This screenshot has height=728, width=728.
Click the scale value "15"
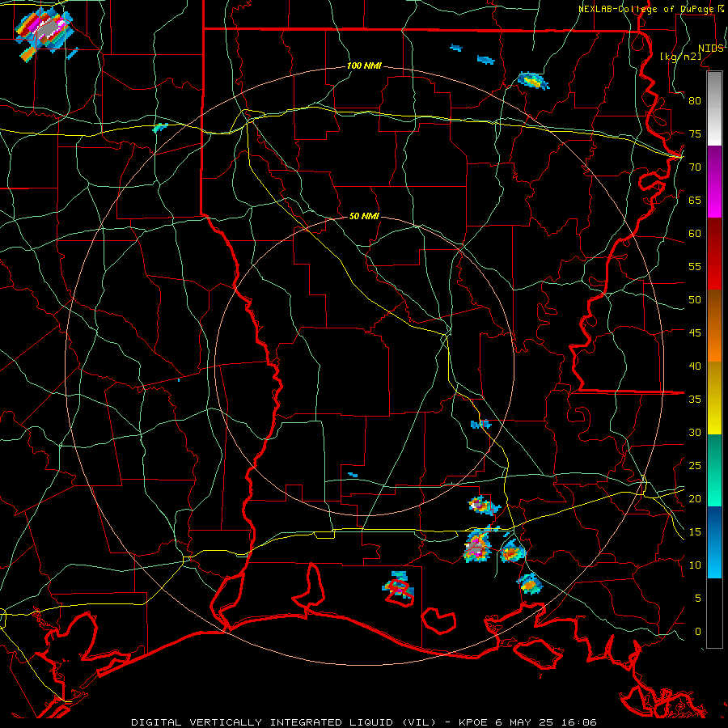(695, 531)
